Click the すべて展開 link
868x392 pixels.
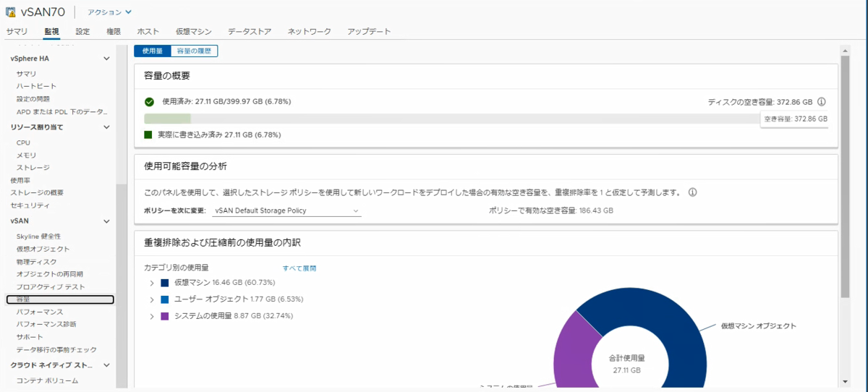299,268
